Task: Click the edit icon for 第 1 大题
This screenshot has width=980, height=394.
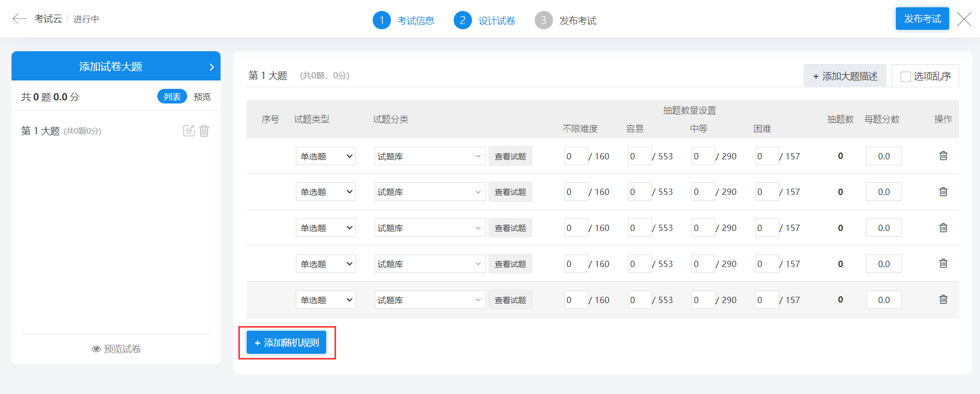Action: pyautogui.click(x=189, y=131)
